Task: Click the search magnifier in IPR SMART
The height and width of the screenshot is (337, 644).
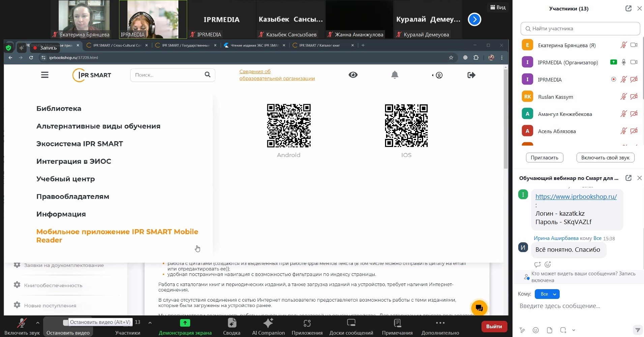Action: point(207,74)
